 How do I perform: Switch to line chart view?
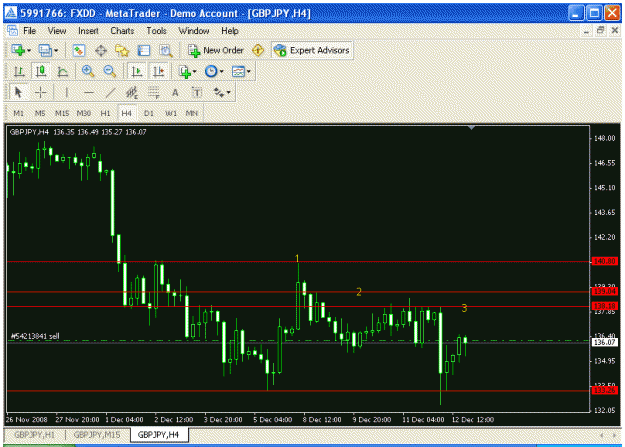pos(63,71)
